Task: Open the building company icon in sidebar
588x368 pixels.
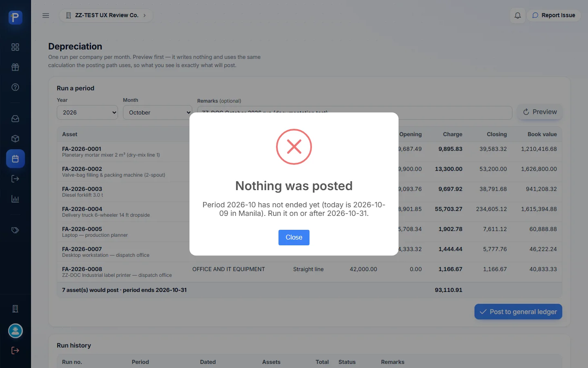Action: (15, 309)
